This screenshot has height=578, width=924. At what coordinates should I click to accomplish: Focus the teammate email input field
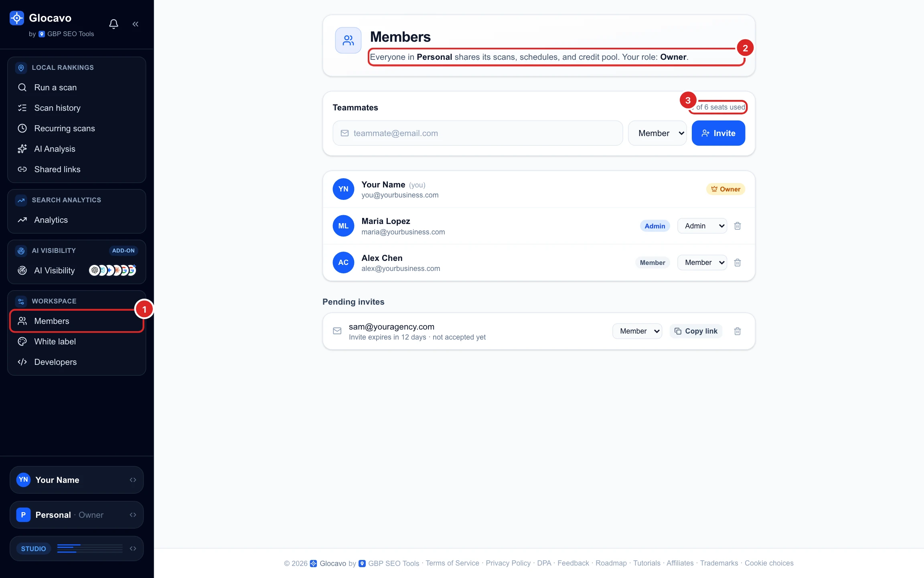(x=478, y=133)
